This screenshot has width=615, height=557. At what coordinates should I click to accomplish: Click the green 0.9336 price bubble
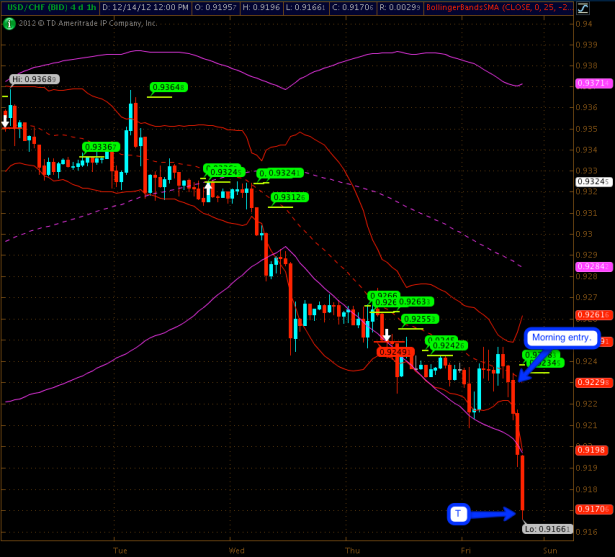[x=100, y=147]
